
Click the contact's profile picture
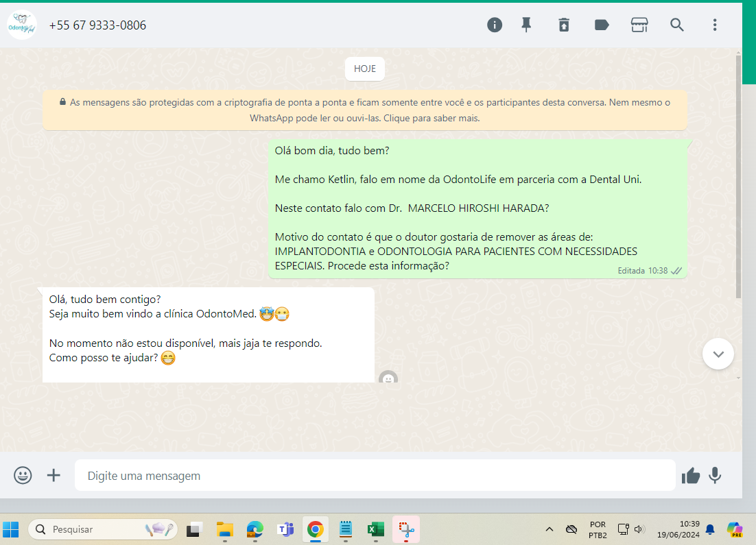[x=22, y=25]
